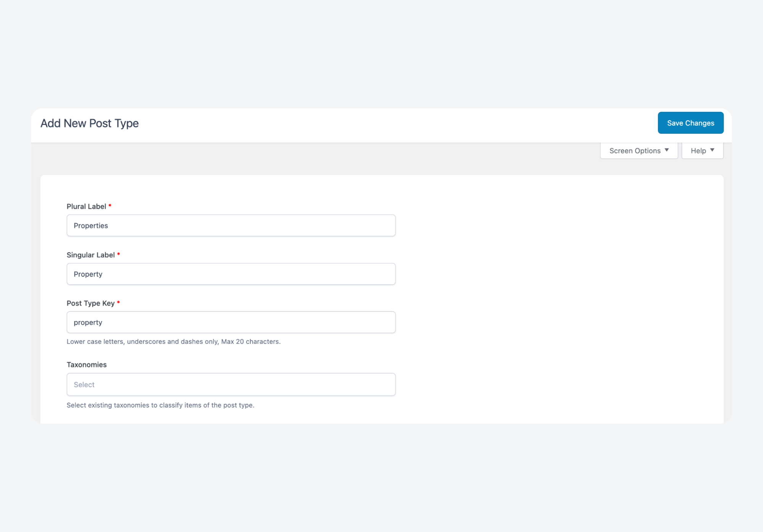The image size is (763, 532).
Task: Click the Post Type Key field label
Action: point(90,303)
